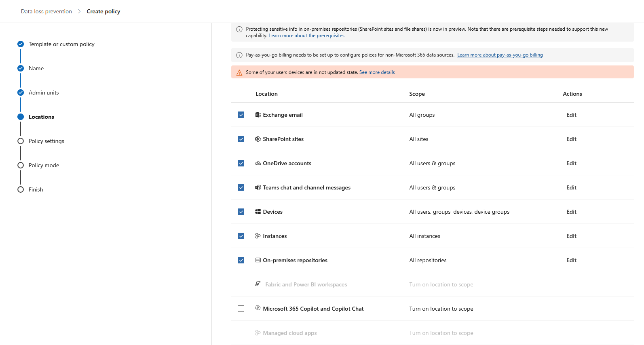
Task: Open See more details link
Action: (x=377, y=72)
